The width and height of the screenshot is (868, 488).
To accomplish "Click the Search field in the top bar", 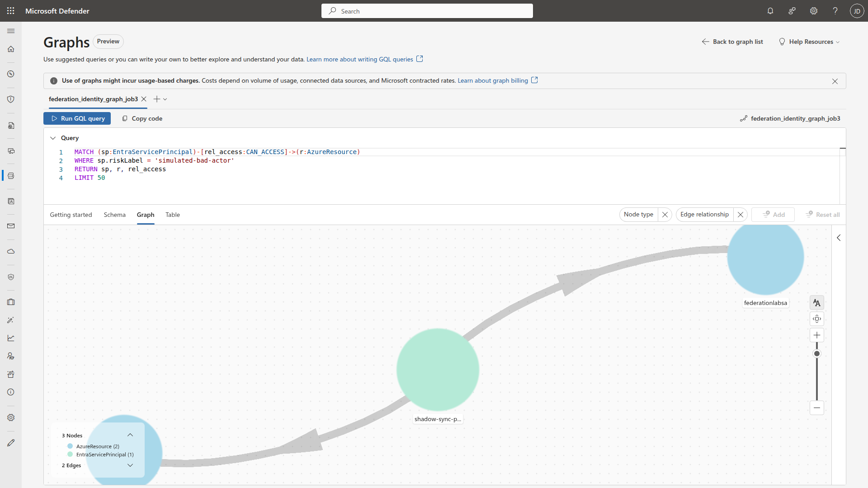I will (x=427, y=10).
